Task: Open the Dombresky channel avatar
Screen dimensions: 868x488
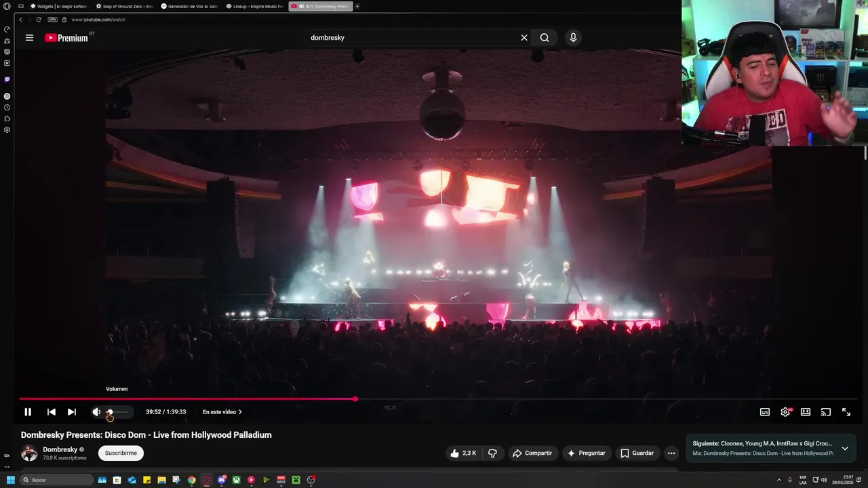Action: point(29,453)
